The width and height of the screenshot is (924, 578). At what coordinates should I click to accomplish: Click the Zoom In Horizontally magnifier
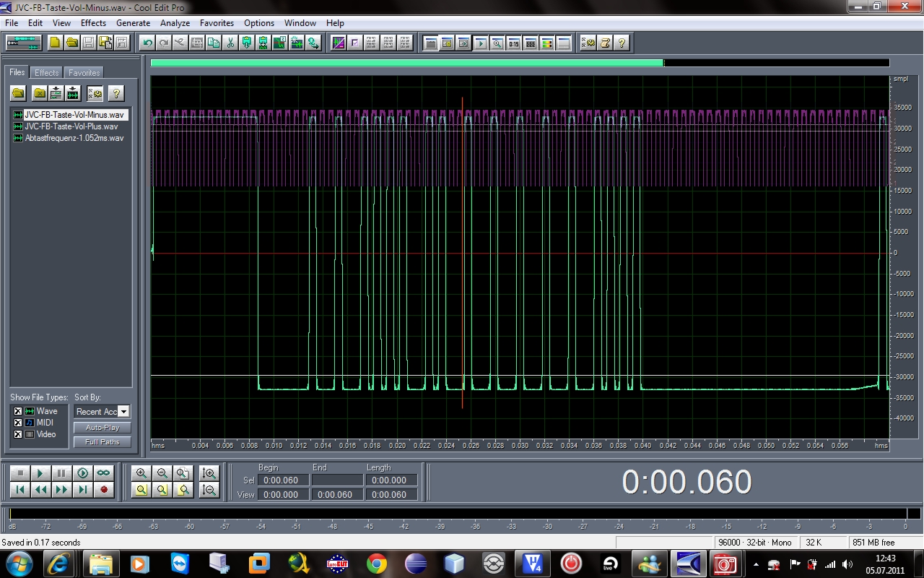(x=141, y=473)
